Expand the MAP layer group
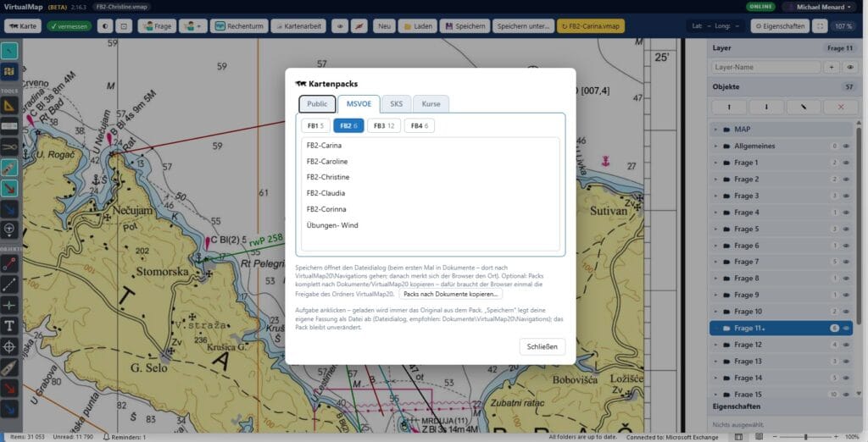Screen dimensions: 868x442 (x=715, y=130)
